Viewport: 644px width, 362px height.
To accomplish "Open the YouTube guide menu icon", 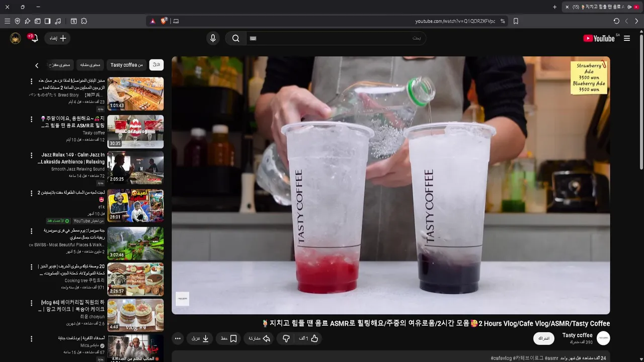I will tap(627, 38).
